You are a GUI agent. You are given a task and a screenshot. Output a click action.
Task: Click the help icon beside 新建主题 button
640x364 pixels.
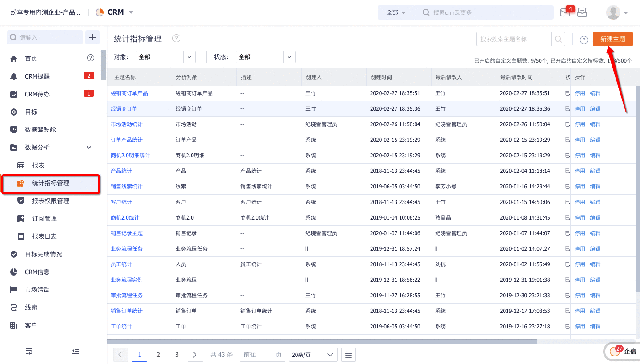coord(584,40)
